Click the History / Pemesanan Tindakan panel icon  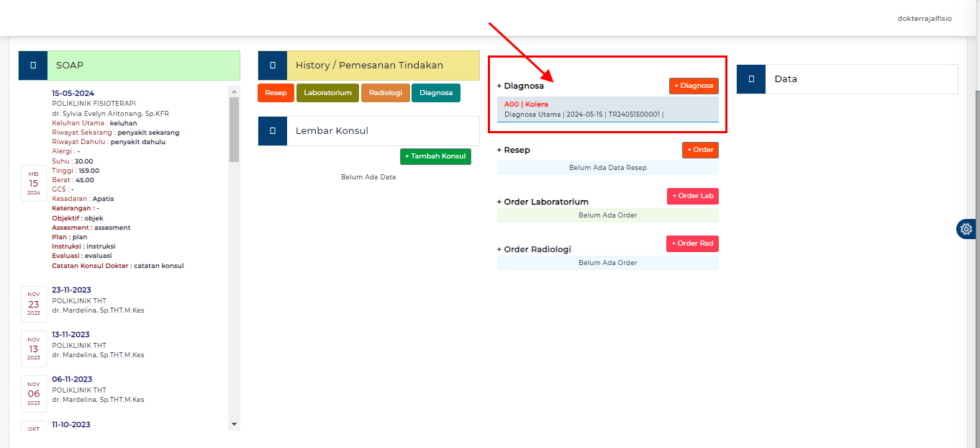coord(273,66)
